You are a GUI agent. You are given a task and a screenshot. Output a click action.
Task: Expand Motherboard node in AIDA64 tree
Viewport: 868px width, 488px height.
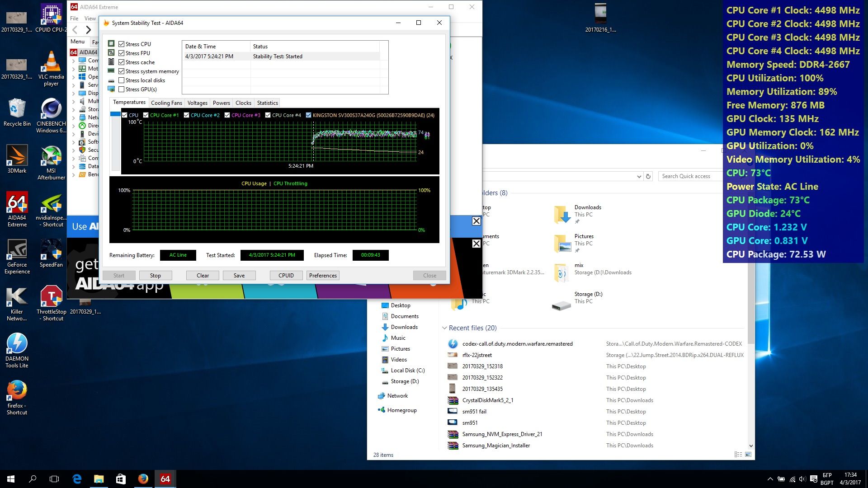click(74, 69)
